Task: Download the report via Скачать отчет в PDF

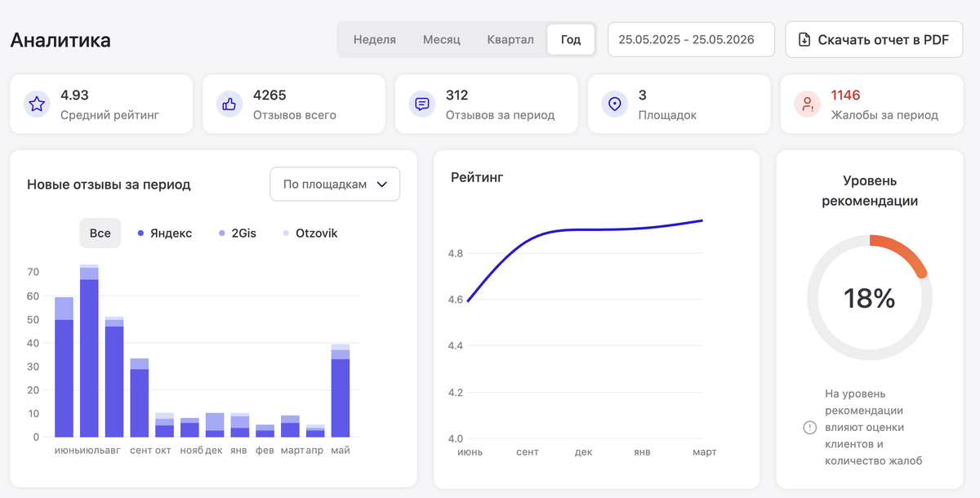Action: click(x=874, y=39)
